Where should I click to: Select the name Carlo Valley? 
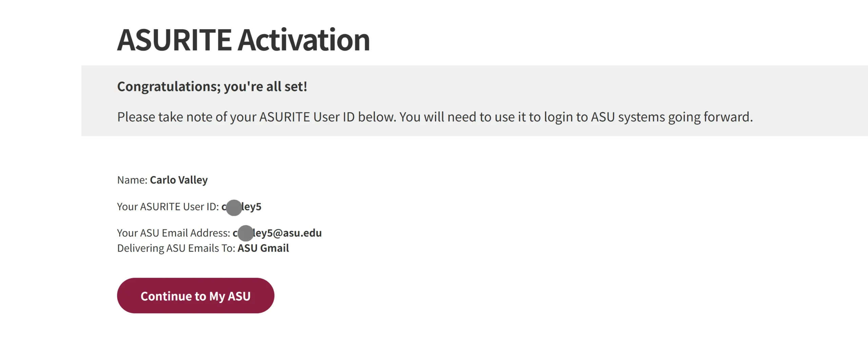click(x=179, y=180)
